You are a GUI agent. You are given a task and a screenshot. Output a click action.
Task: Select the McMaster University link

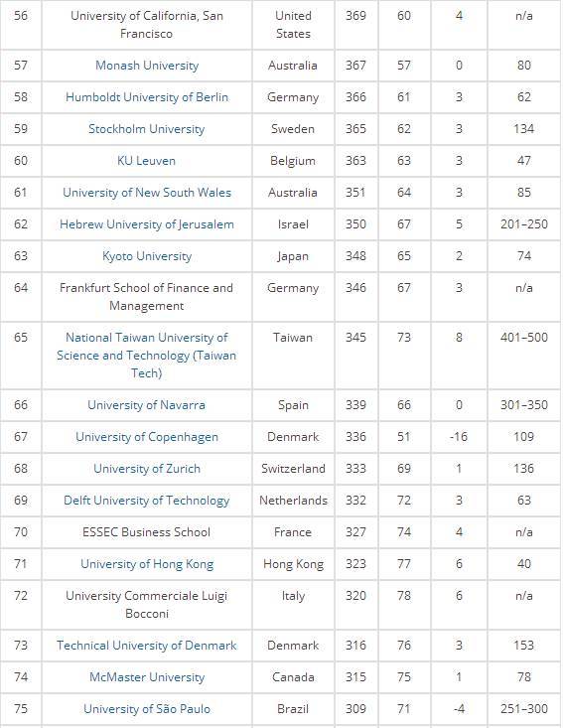pyautogui.click(x=147, y=677)
